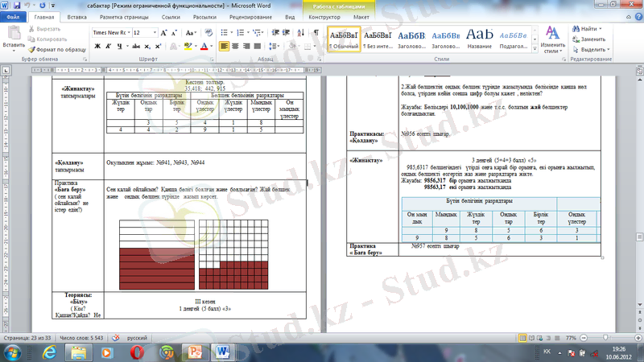Image resolution: width=644 pixels, height=362 pixels.
Task: Click the Save icon in quick access toolbar
Action: (17, 5)
